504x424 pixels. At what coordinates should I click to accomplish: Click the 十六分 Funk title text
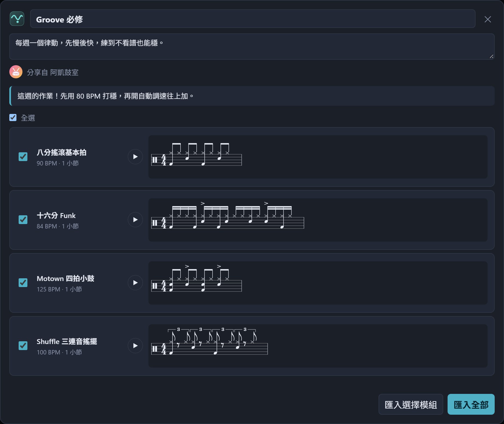[x=56, y=216]
